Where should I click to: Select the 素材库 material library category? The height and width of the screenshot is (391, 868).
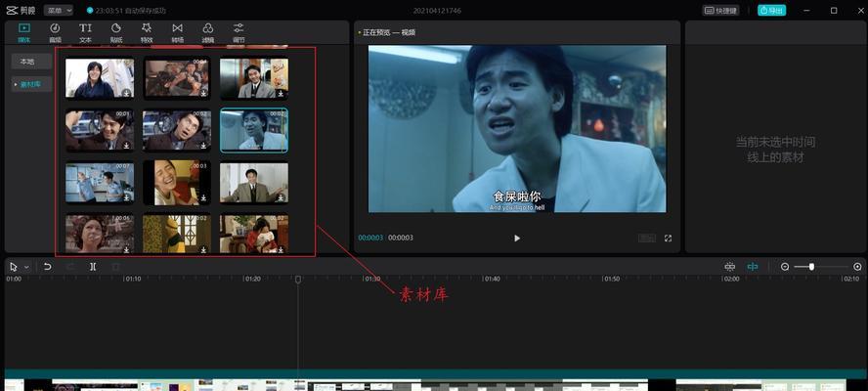31,84
